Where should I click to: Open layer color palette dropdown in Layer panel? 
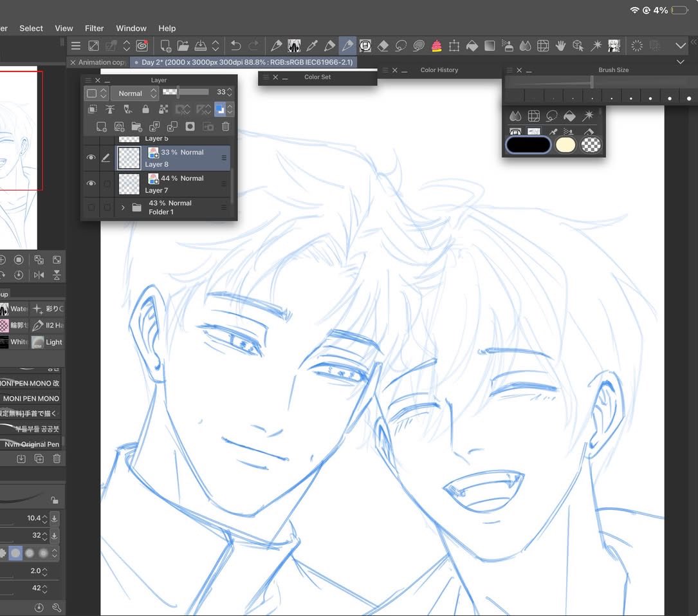[96, 93]
